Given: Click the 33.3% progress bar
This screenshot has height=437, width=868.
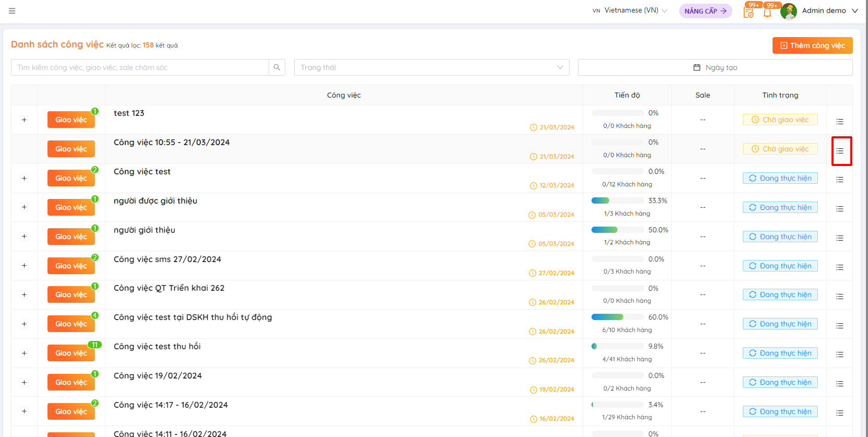Looking at the screenshot, I should [x=618, y=200].
